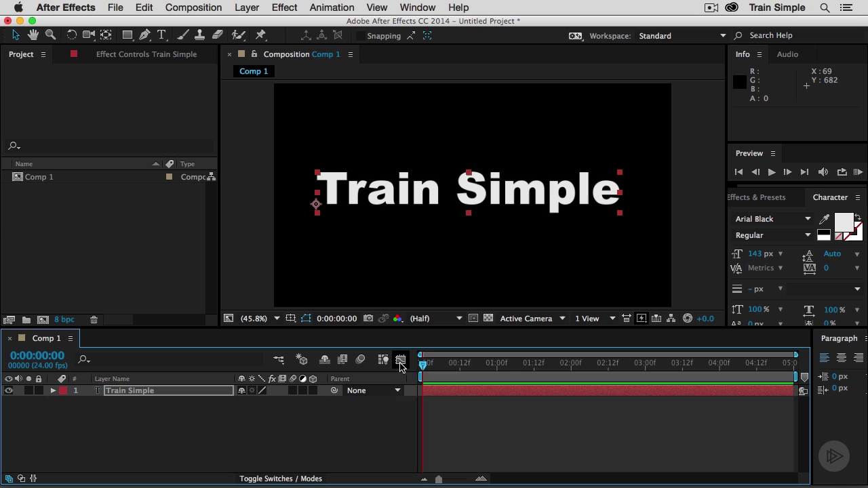Select the Clone Stamp tool

click(200, 35)
